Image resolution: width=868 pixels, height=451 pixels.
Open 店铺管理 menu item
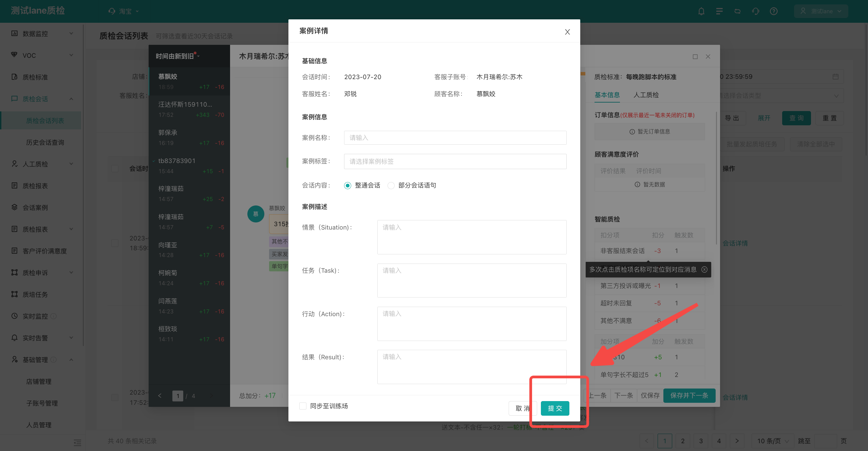coord(39,381)
